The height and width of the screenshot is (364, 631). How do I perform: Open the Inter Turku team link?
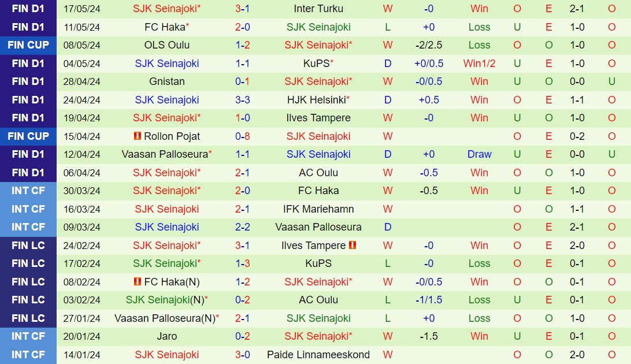click(318, 9)
